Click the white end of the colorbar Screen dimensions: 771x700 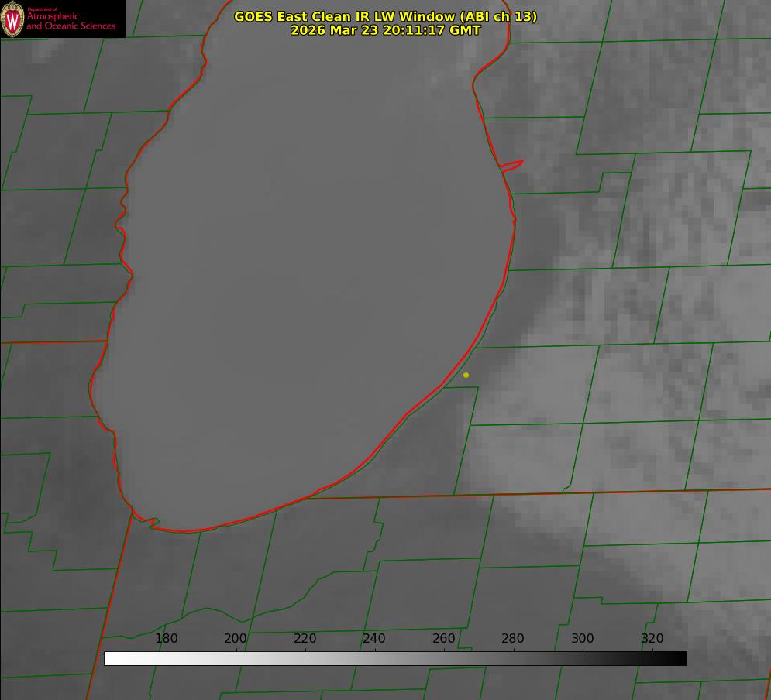coord(110,658)
